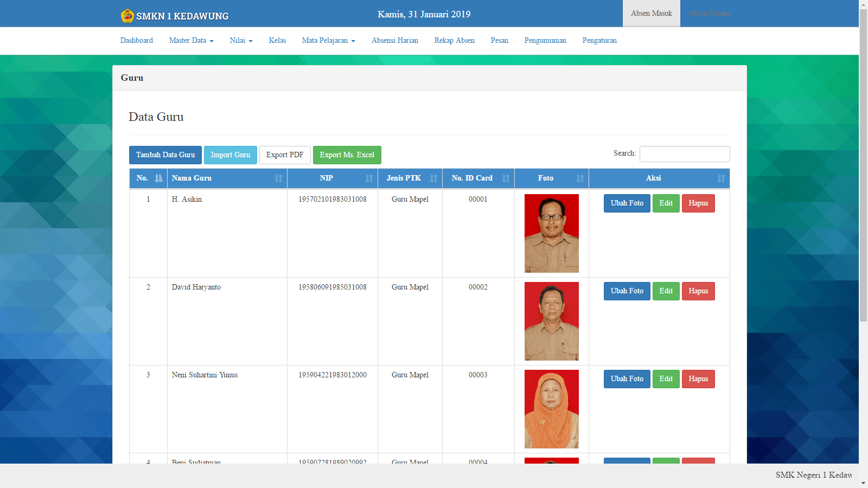Click Neni Suhartini Yunus's photo thumbnail
Screen dimensions: 868x488
552,409
